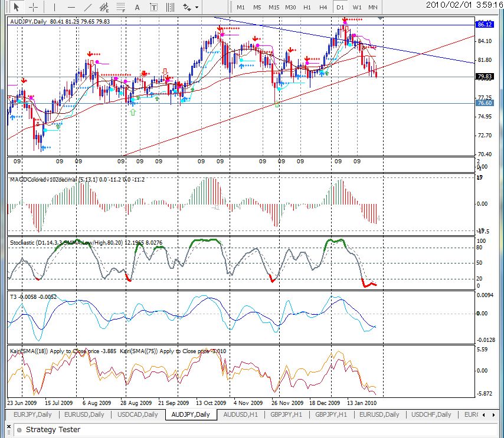Switch chart to H4 timeframe

coord(323,7)
